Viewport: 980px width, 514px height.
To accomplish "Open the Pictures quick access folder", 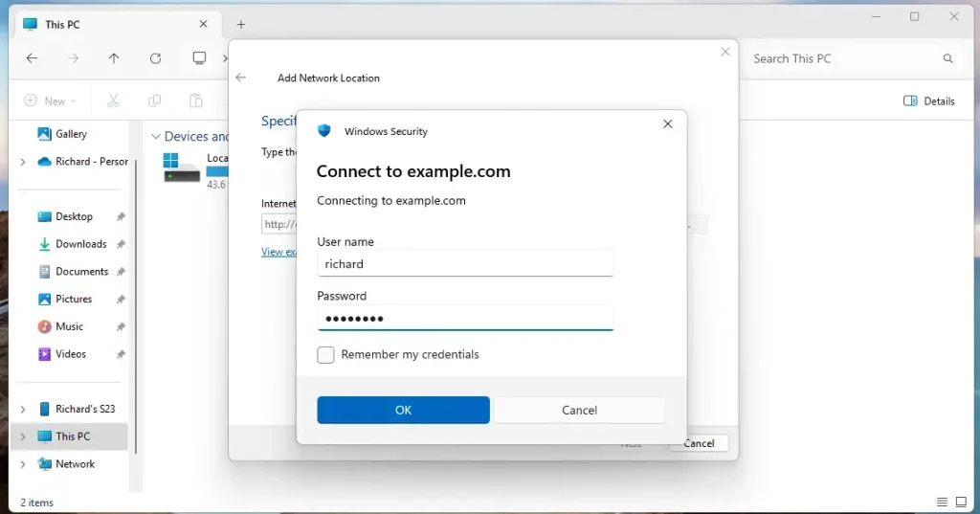I will 74,299.
